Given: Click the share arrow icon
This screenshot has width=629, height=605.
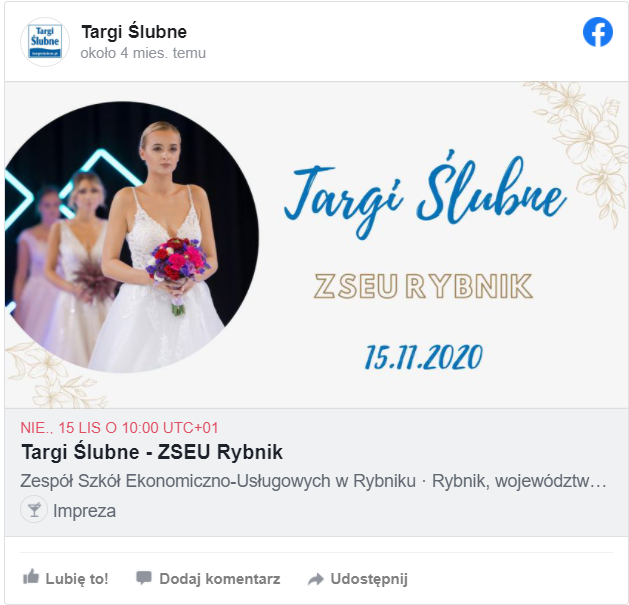Looking at the screenshot, I should [x=316, y=579].
